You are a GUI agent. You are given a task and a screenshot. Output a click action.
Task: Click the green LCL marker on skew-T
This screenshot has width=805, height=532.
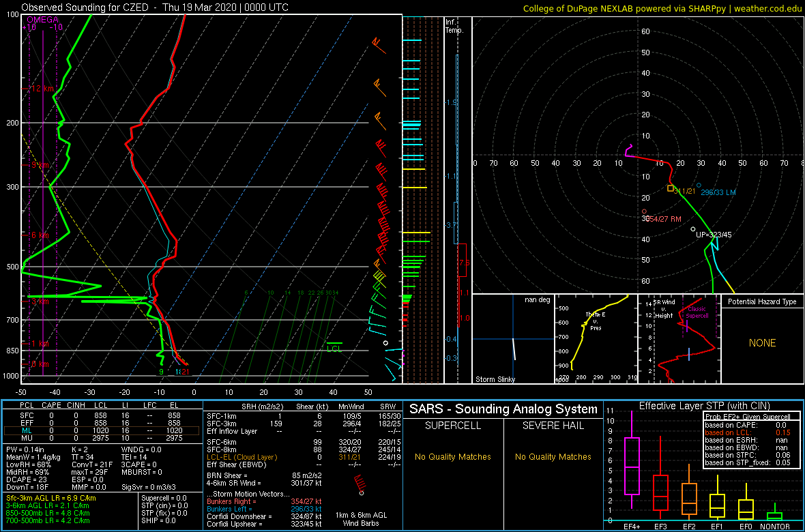pyautogui.click(x=335, y=346)
